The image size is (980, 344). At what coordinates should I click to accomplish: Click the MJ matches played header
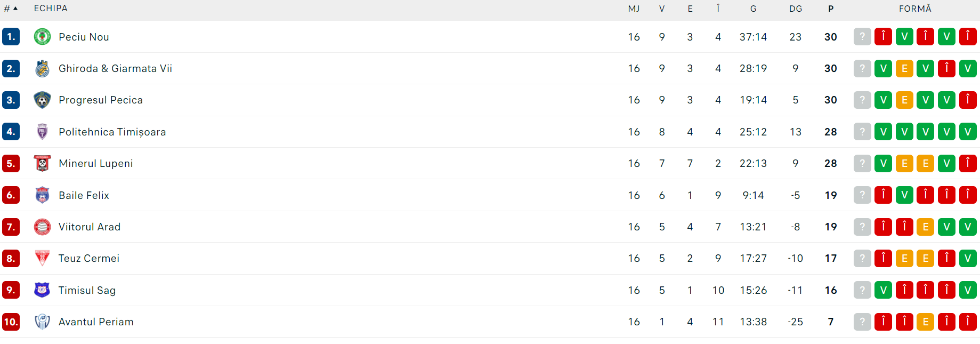coord(634,9)
